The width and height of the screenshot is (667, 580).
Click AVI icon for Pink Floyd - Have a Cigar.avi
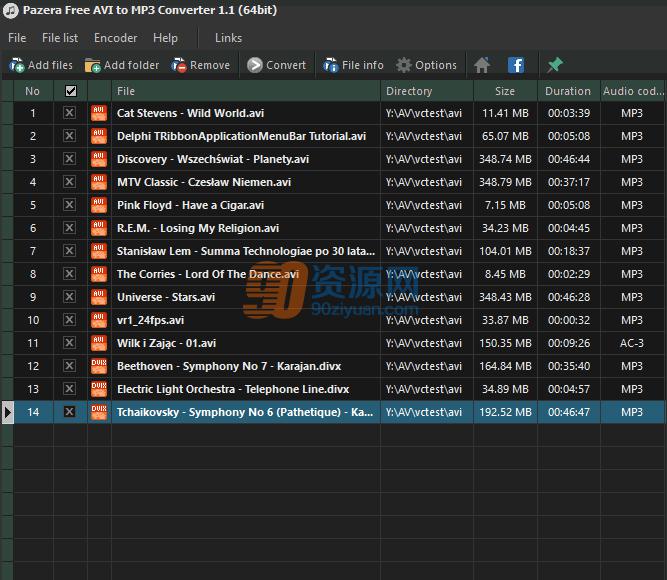(x=99, y=205)
